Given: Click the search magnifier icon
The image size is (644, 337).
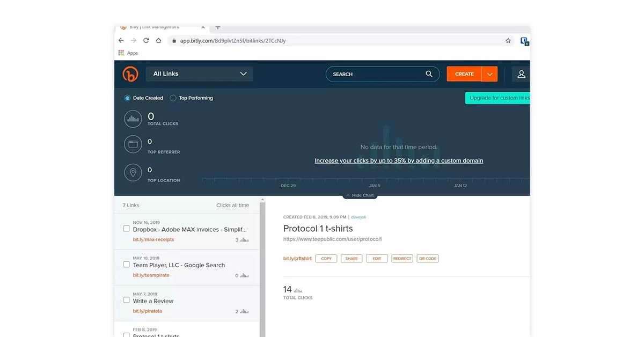Looking at the screenshot, I should tap(429, 74).
